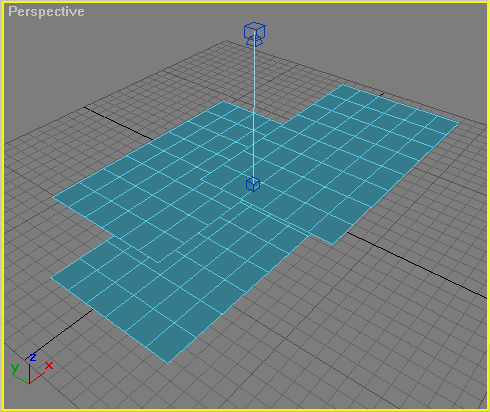This screenshot has height=412, width=490.
Task: Click the nearest corner of the lowest plane
Action: pos(167,363)
